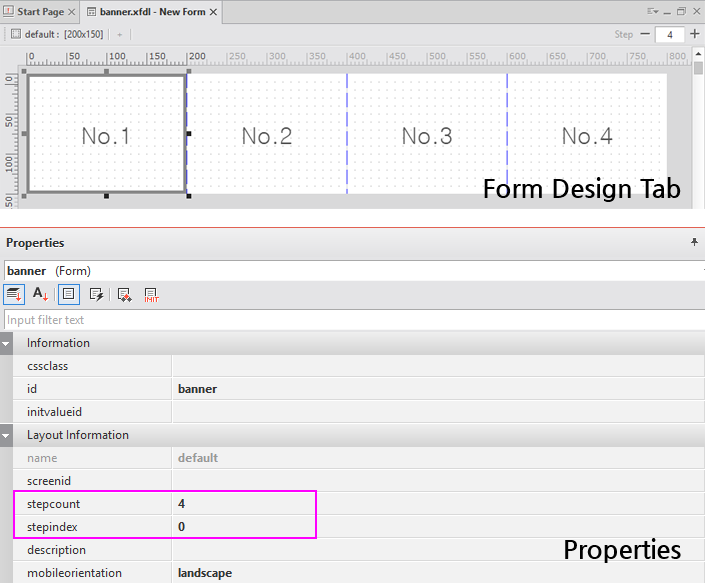This screenshot has height=584, width=705.
Task: Click the user-defined properties icon
Action: coord(124,294)
